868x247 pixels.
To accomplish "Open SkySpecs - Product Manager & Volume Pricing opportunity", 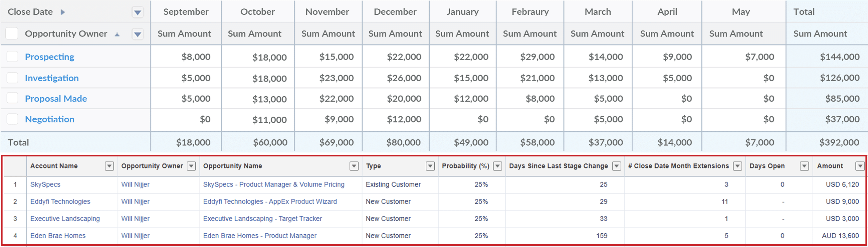I will (x=274, y=184).
